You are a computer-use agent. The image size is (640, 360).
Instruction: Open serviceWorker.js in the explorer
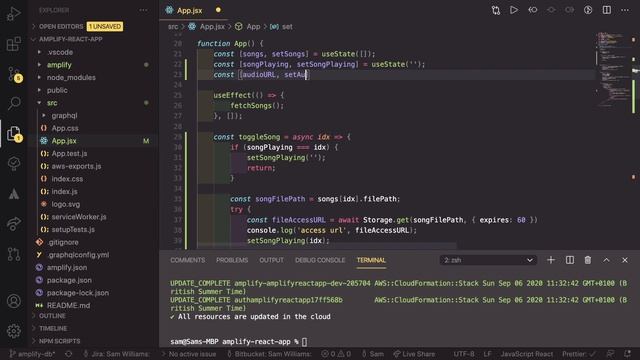tap(79, 217)
